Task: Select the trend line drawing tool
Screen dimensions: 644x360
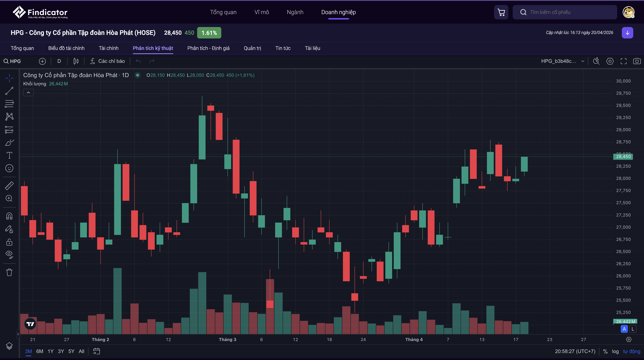Action: (x=9, y=91)
